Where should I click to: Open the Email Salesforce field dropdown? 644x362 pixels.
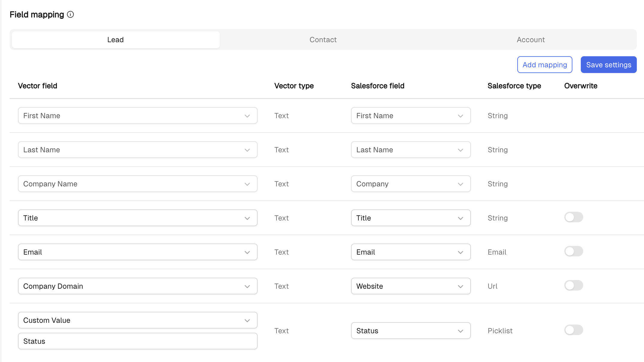coord(410,252)
